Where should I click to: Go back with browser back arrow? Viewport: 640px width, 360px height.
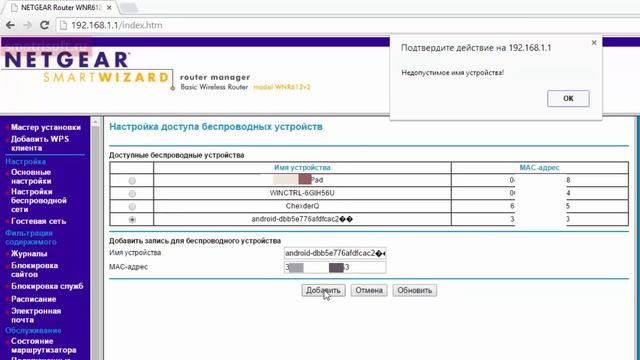10,25
